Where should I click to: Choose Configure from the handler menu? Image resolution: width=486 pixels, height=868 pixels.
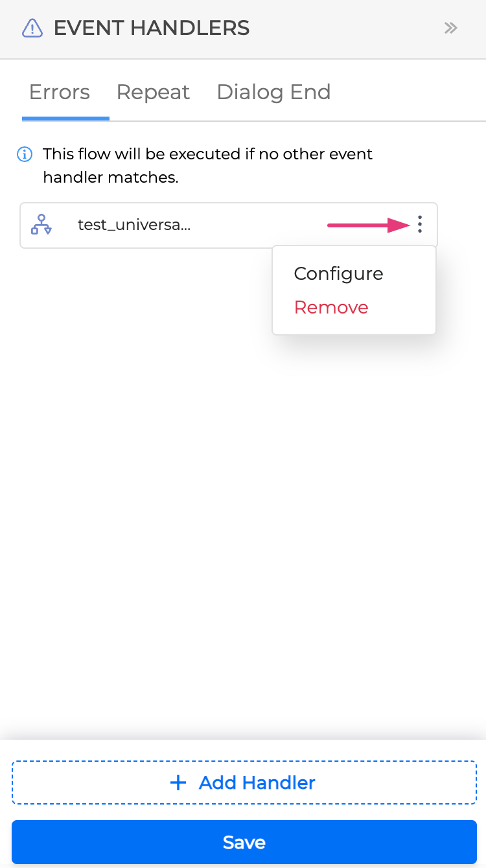[x=338, y=273]
